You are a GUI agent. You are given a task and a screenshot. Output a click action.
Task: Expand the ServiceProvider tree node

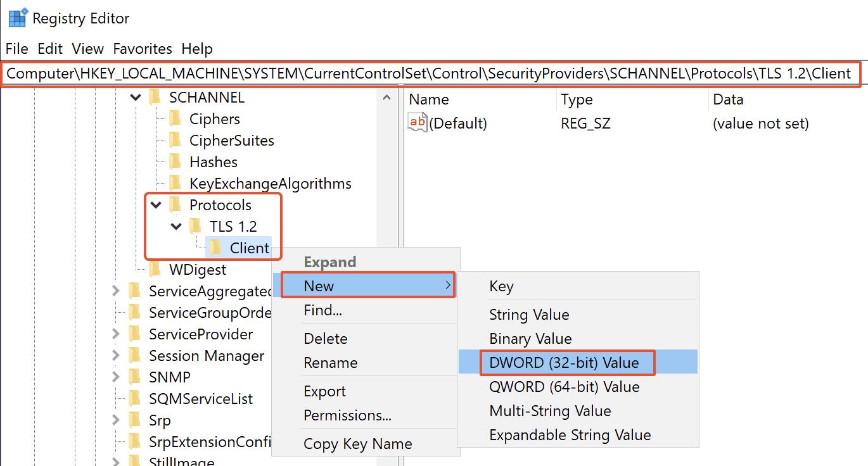point(115,334)
